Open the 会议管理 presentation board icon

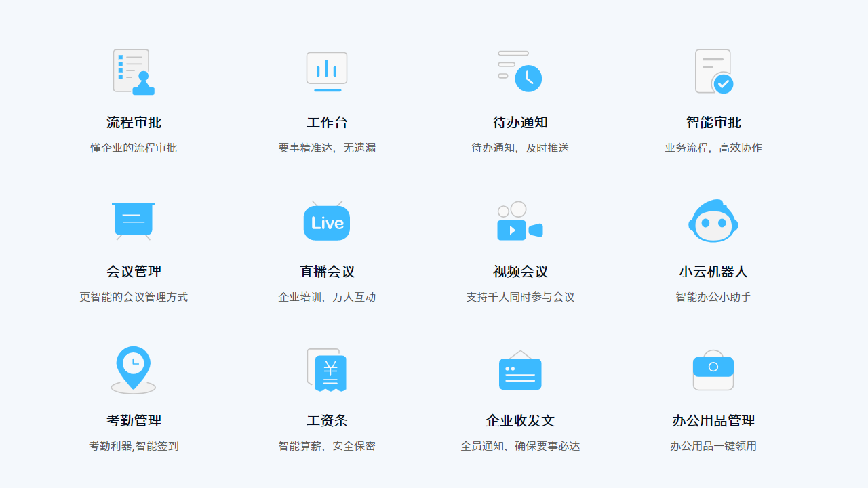coord(134,221)
